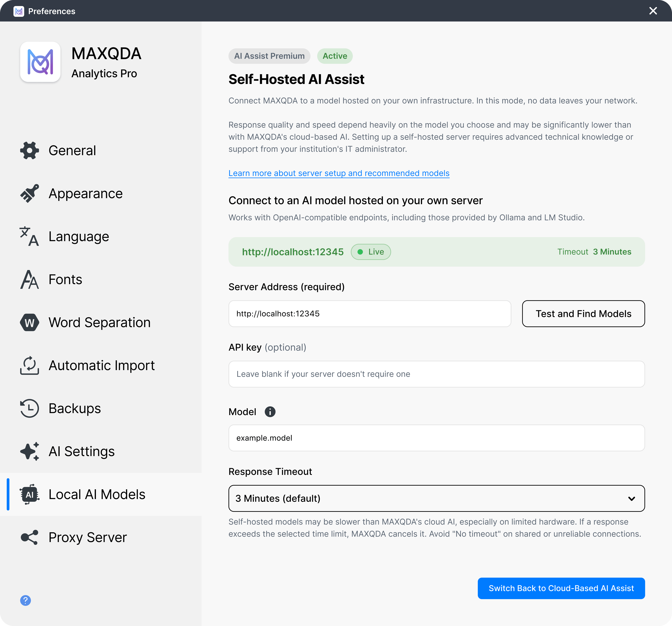Screen dimensions: 672x626
Task: Click the green http://localhost:12345 status text
Action: [293, 252]
